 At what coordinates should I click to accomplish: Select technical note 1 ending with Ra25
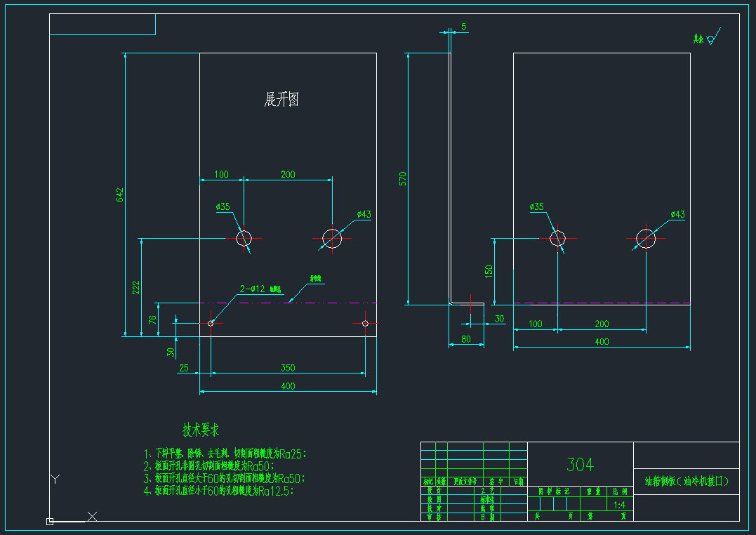(225, 454)
